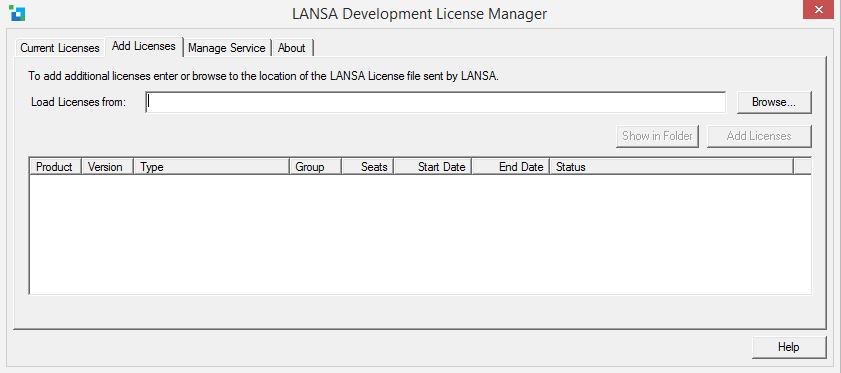
Task: Sort by the Type column header
Action: point(211,167)
